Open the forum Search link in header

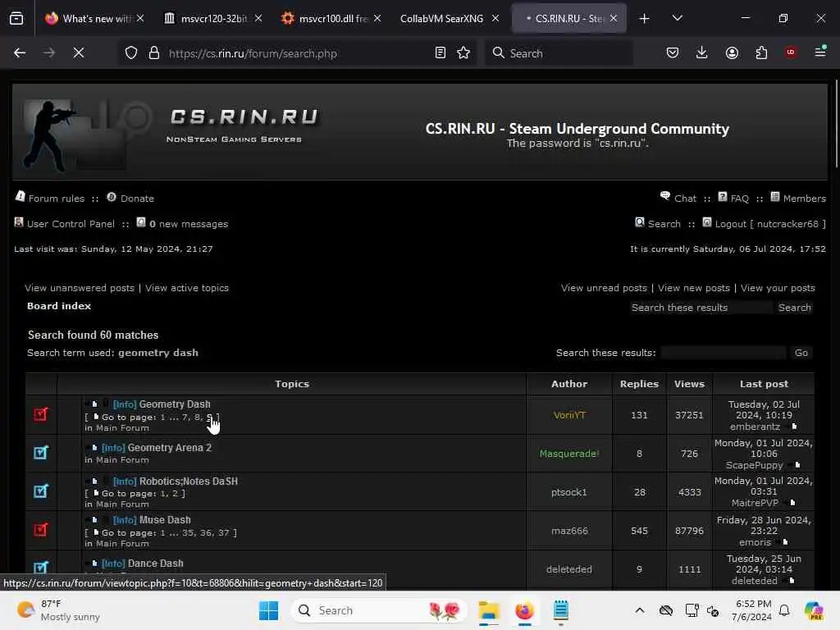(x=664, y=224)
